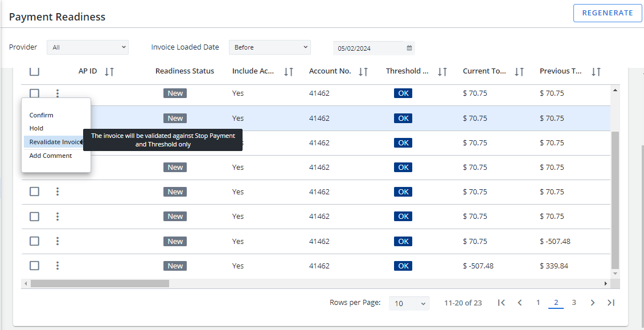
Task: Choose Confirm from the context menu
Action: (42, 115)
